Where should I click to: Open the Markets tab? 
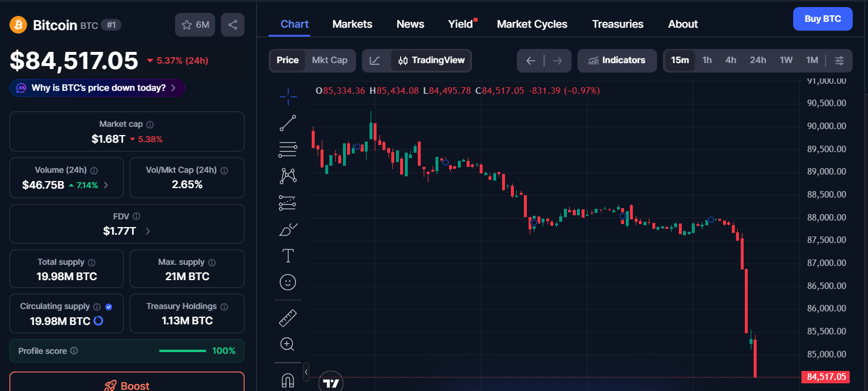pyautogui.click(x=352, y=24)
